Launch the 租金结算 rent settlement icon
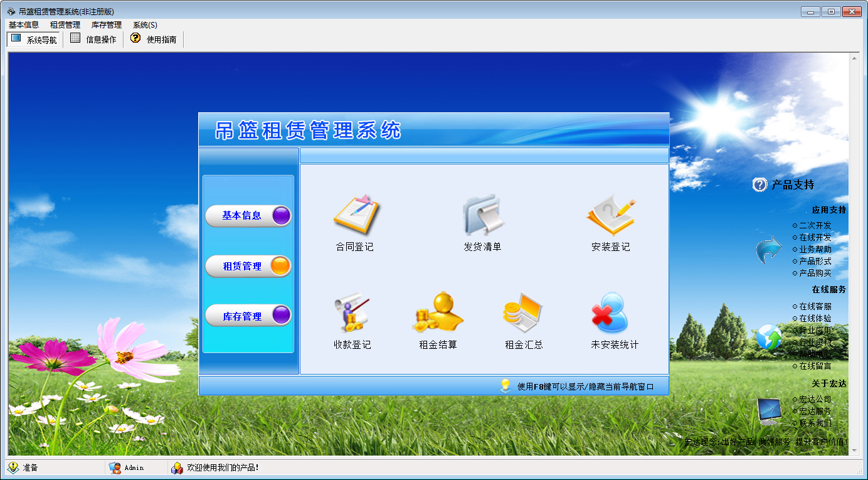The image size is (868, 480). click(438, 314)
